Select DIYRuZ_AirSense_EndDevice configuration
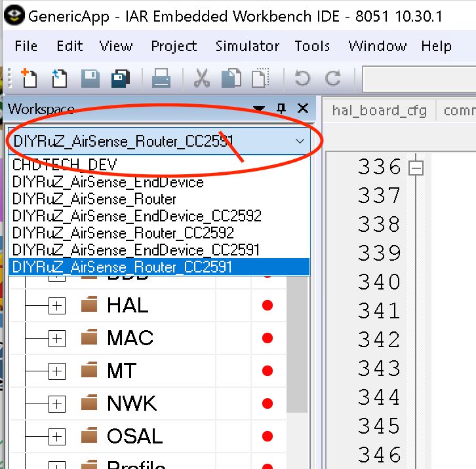This screenshot has width=476, height=469. [x=159, y=182]
